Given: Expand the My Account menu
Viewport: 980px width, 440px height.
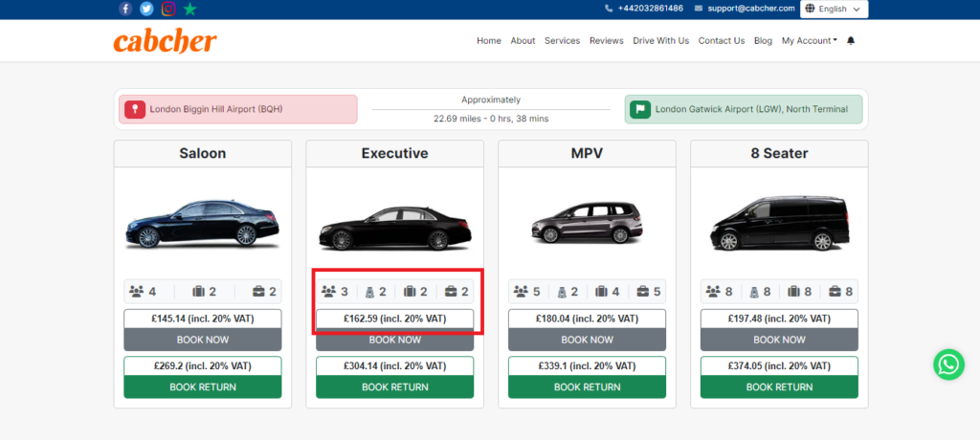Looking at the screenshot, I should click(x=810, y=40).
